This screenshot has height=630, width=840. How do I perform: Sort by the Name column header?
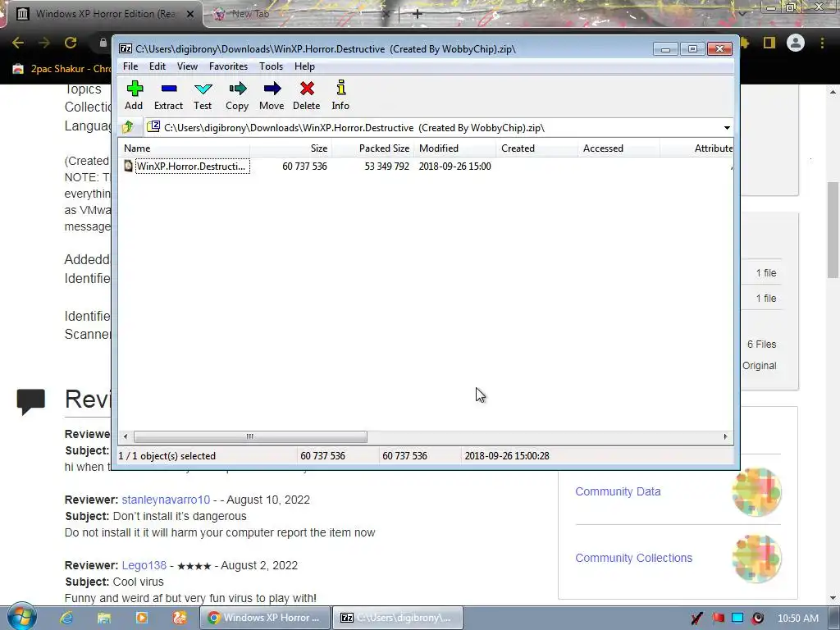pyautogui.click(x=185, y=148)
